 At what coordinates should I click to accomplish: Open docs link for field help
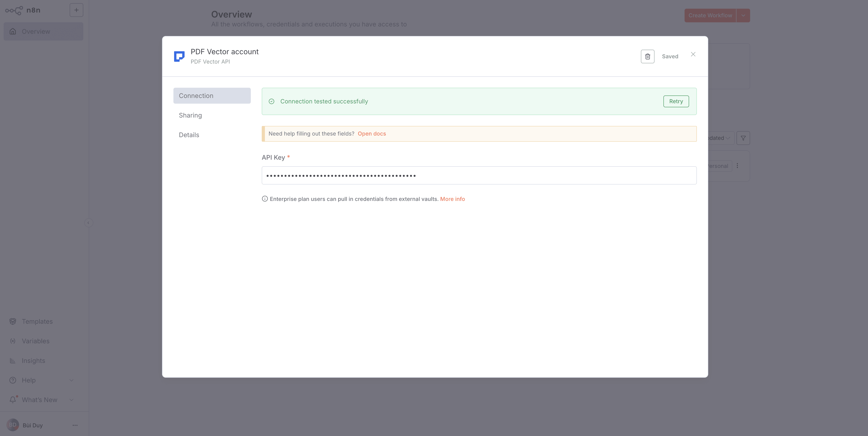tap(372, 133)
